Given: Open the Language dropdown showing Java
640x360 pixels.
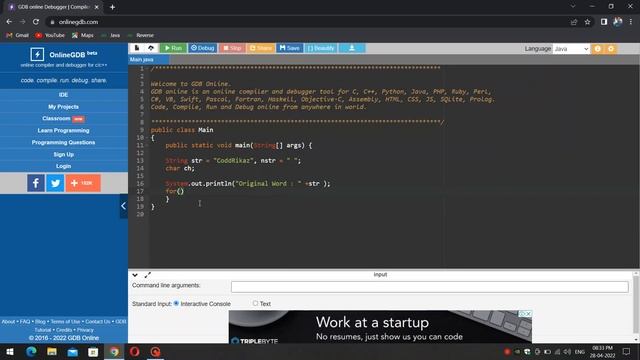Looking at the screenshot, I should (x=571, y=49).
